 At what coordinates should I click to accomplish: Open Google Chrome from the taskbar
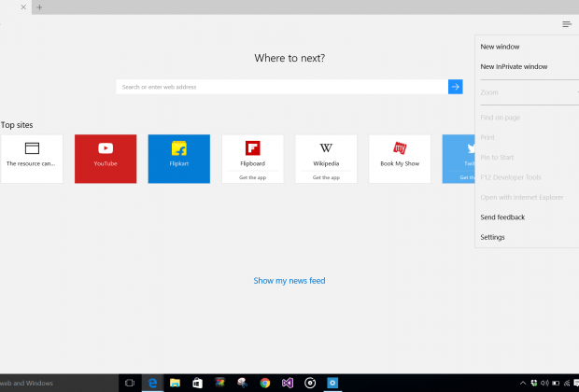(265, 384)
